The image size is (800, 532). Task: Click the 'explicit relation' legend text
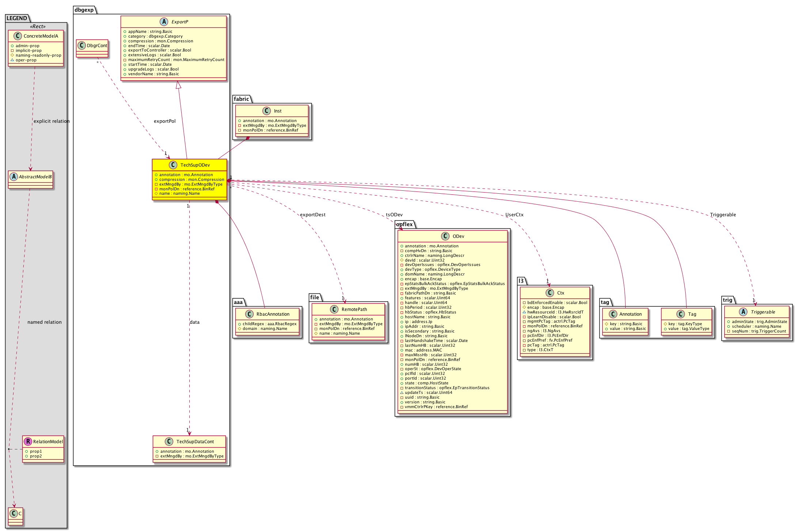[52, 121]
